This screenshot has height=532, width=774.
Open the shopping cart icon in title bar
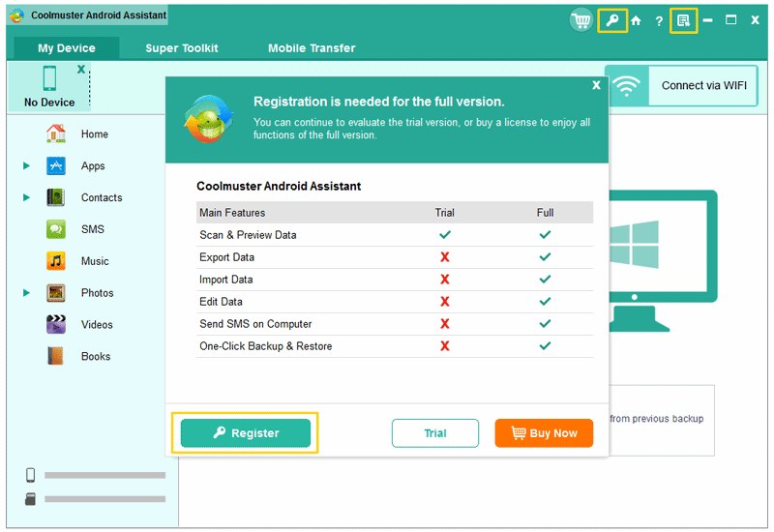581,20
